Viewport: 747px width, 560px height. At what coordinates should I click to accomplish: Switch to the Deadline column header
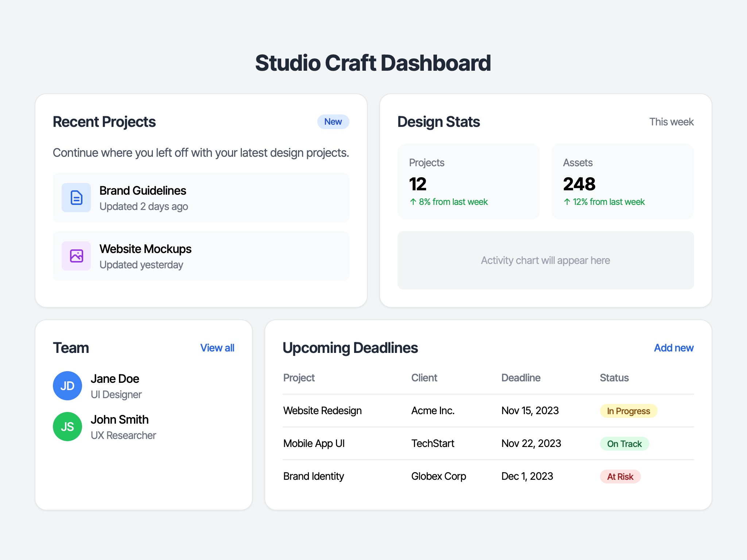tap(521, 378)
